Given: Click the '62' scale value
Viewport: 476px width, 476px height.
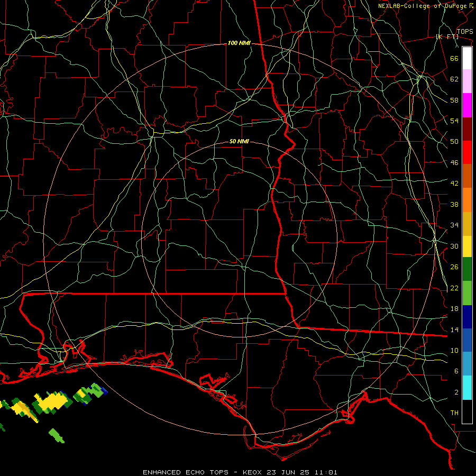Looking at the screenshot, I should pyautogui.click(x=454, y=79).
